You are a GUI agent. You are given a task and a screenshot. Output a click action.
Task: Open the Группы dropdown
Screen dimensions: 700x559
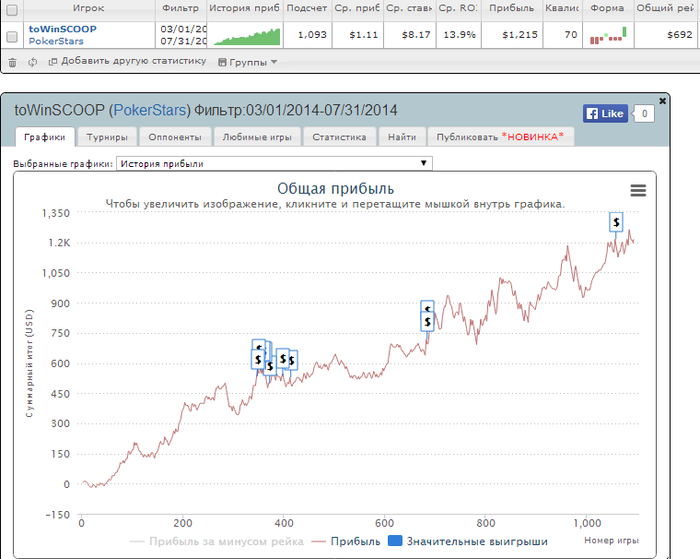(248, 62)
